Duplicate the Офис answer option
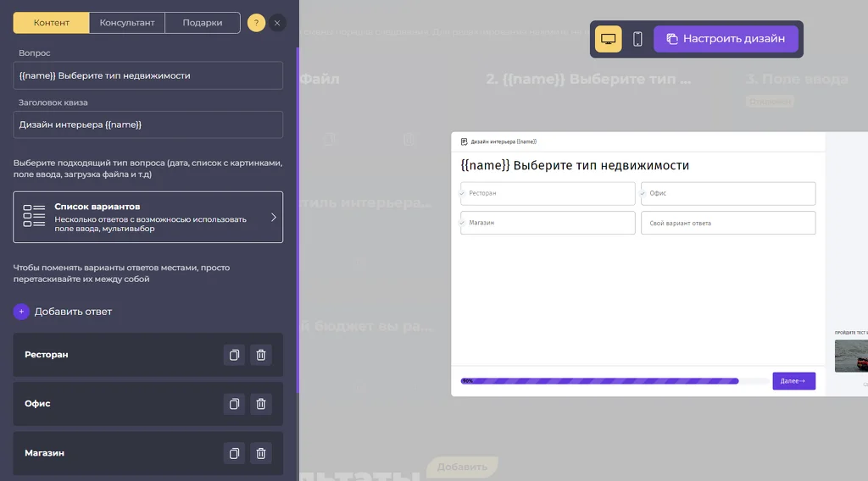Image resolution: width=868 pixels, height=481 pixels. 234,404
